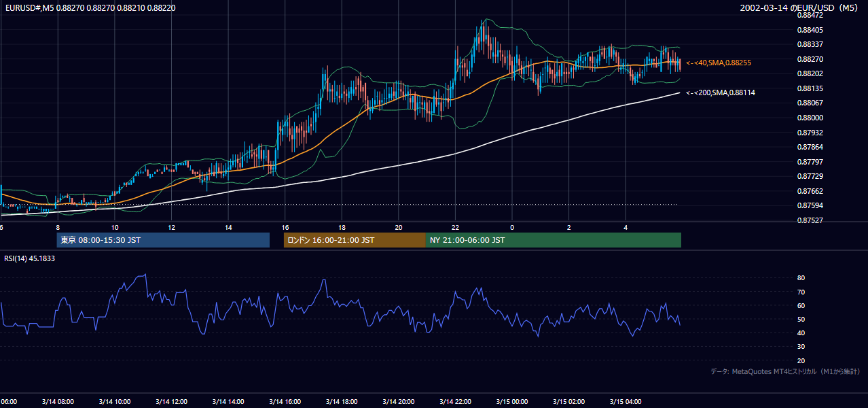Image resolution: width=868 pixels, height=408 pixels.
Task: Click the MetaQuotes MT4 data source note
Action: click(x=786, y=371)
